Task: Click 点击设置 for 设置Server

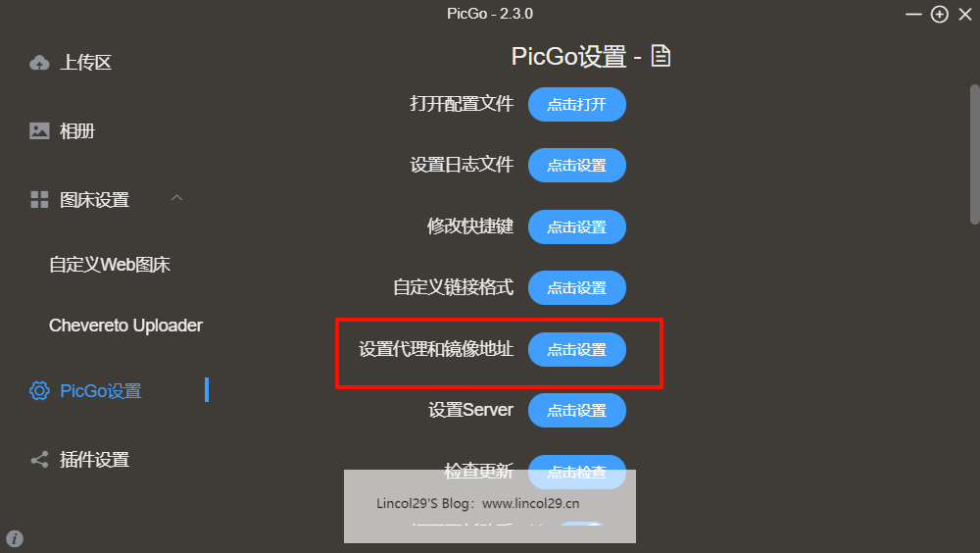Action: (x=577, y=411)
